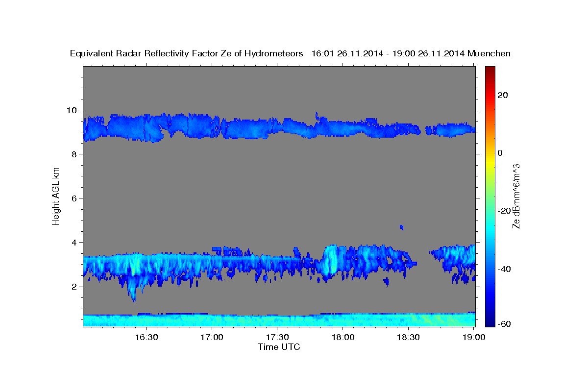Viewport: 588px width, 392px height.
Task: Click the 'Muenchen' location text in the title
Action: tap(489, 53)
